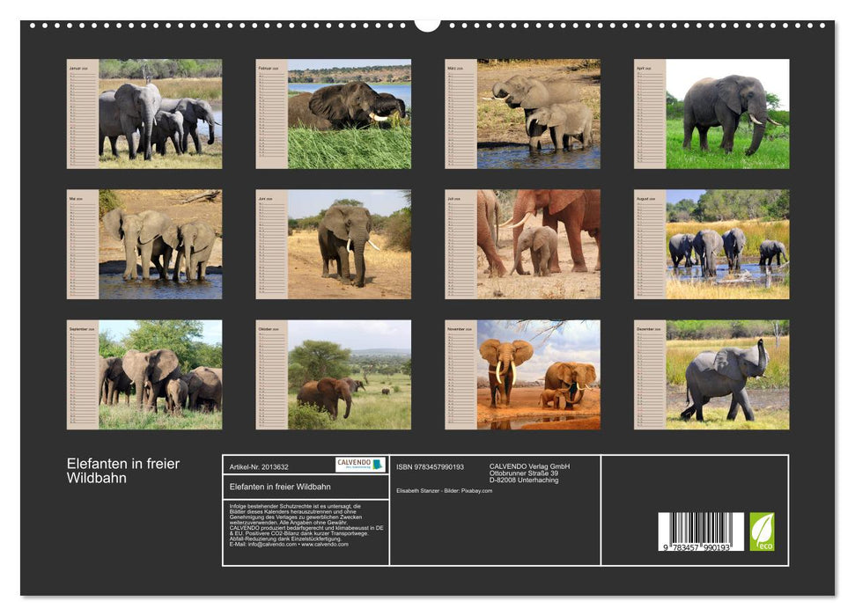This screenshot has height=616, width=855.
Task: Click the CALVENDO Verlag GmbH address block
Action: pos(529,473)
